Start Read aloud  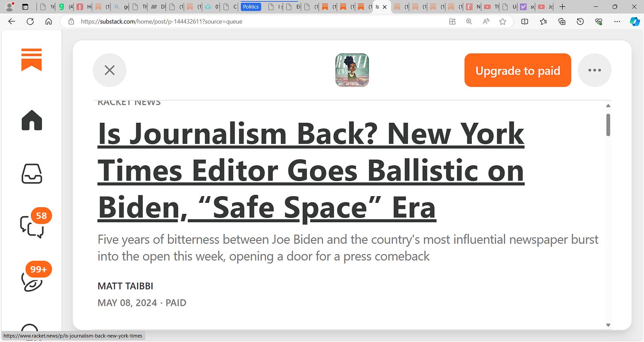486,21
